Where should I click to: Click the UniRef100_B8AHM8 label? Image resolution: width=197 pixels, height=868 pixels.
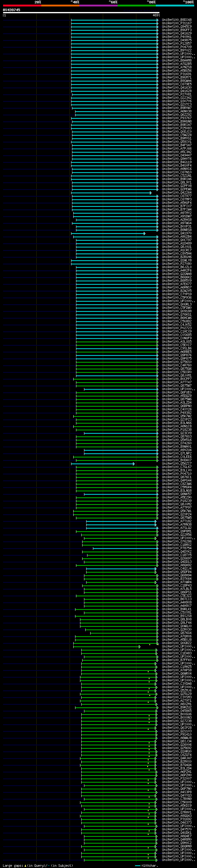(177, 61)
